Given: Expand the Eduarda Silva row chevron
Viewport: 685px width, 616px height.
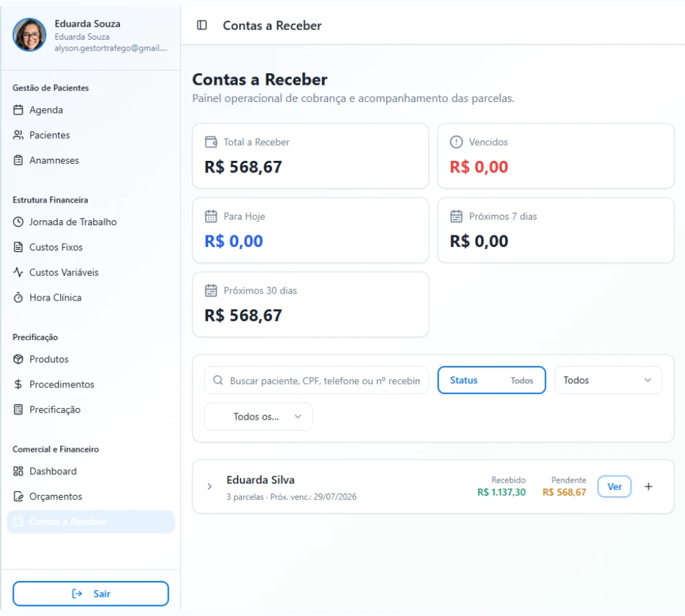Looking at the screenshot, I should 209,487.
